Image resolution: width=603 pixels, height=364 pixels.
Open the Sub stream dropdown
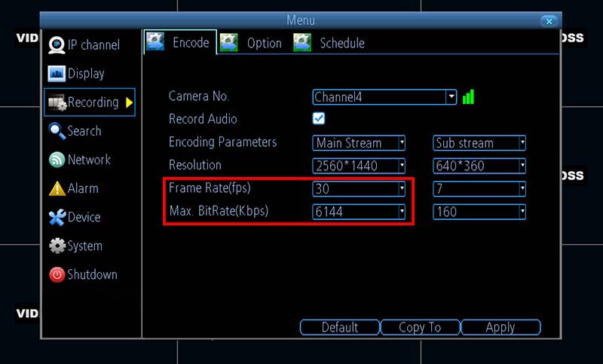tap(479, 143)
